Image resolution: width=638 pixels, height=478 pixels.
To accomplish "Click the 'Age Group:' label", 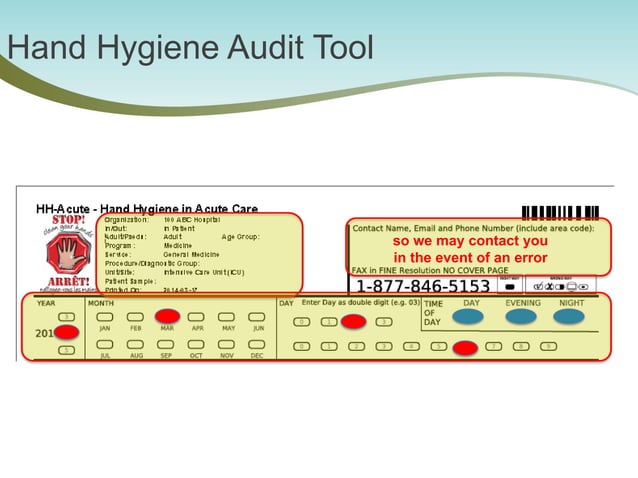I will click(240, 237).
